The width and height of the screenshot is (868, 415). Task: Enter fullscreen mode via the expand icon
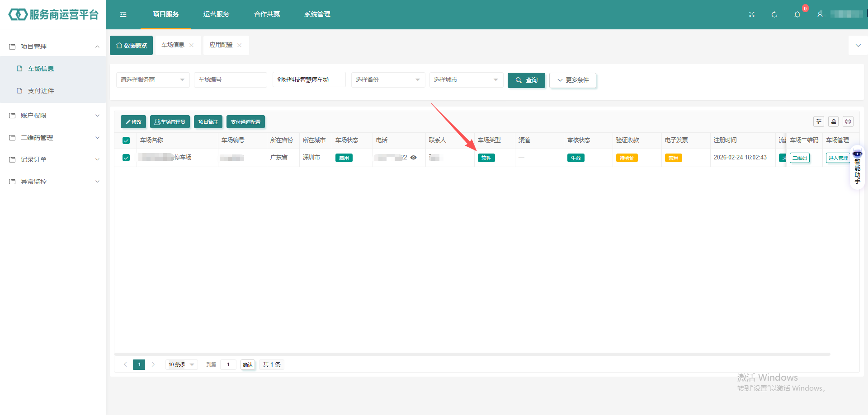752,14
